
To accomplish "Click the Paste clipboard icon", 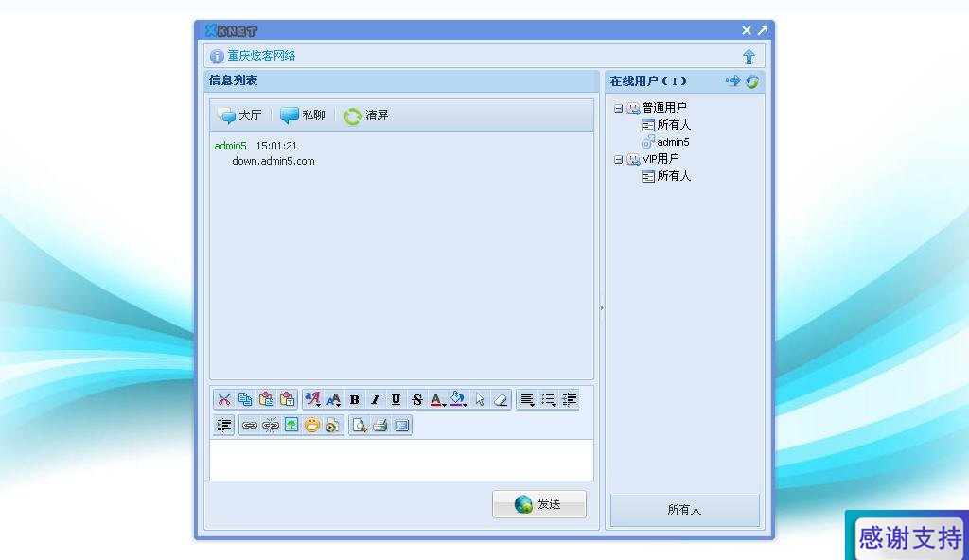I will point(266,399).
